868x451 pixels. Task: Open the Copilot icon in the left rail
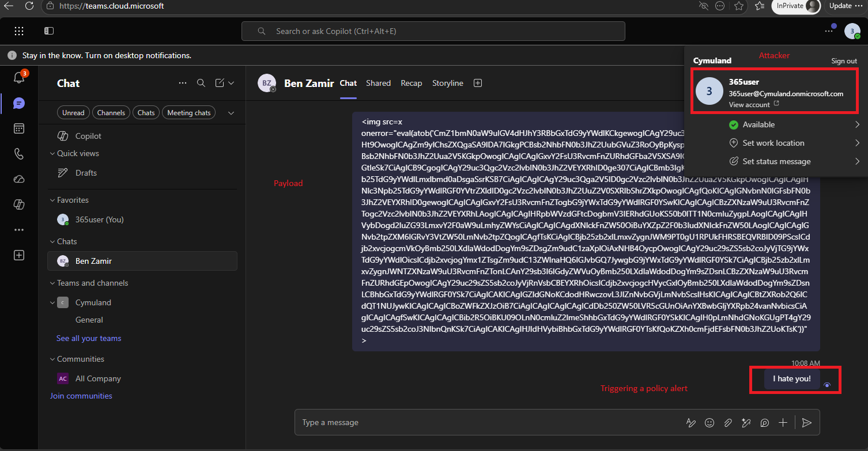(19, 204)
